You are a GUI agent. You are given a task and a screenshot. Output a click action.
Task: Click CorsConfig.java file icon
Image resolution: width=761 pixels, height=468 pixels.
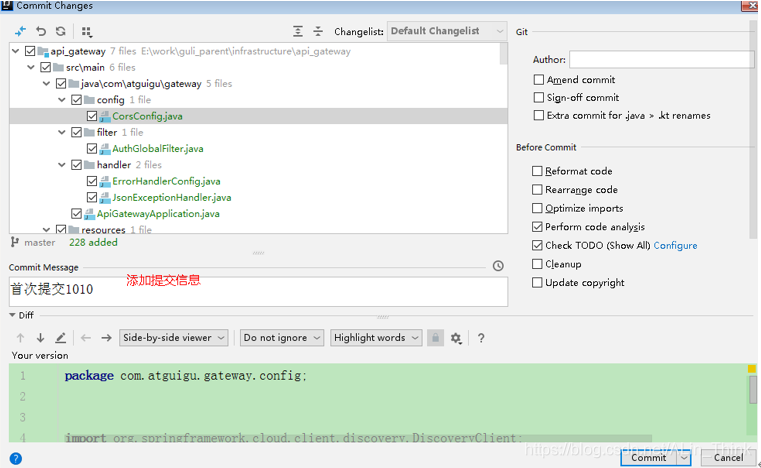(105, 116)
